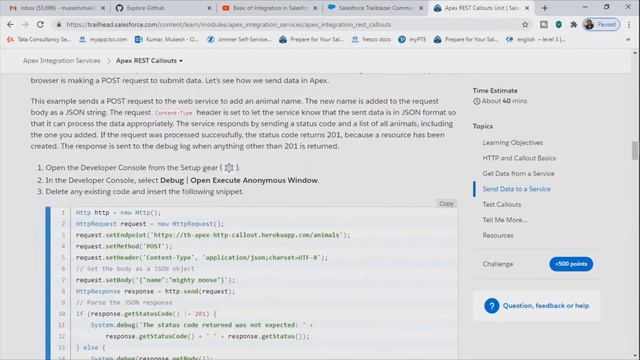Click the page vertical scrollbar thumb
Screen dimensions: 640x360
tap(635, 151)
